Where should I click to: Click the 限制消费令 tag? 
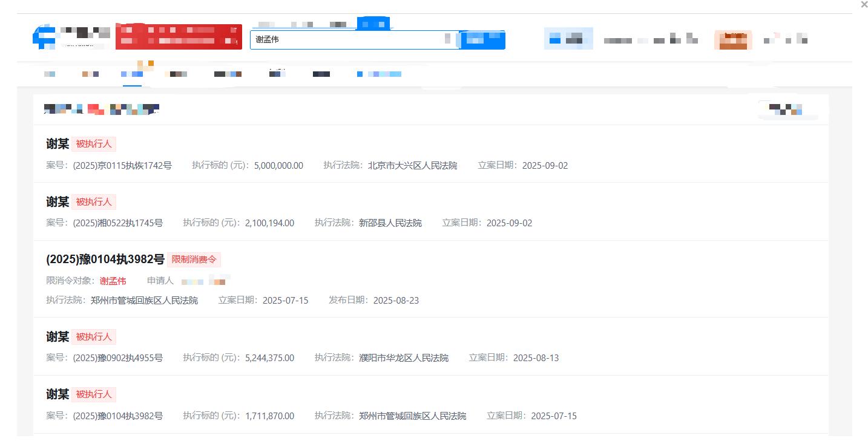tap(194, 260)
